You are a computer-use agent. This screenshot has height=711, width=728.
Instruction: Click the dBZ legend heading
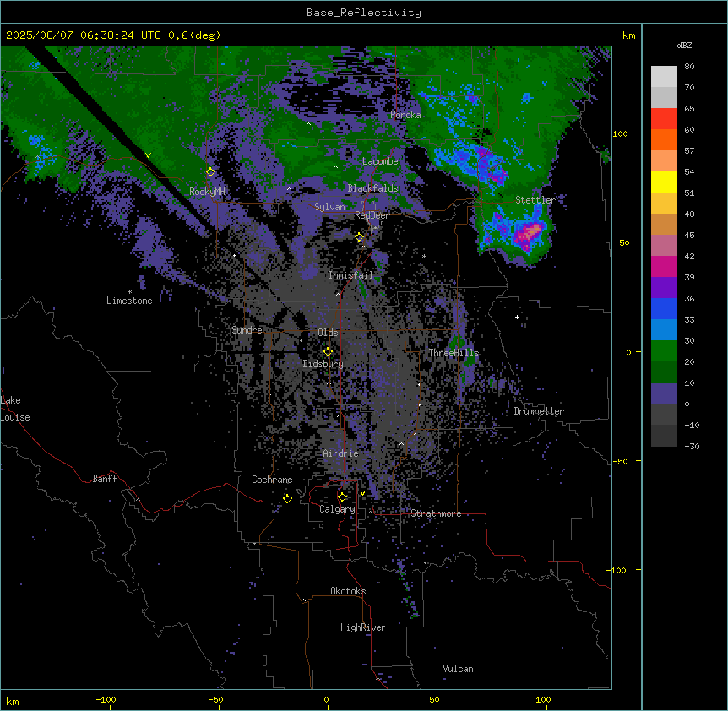684,46
